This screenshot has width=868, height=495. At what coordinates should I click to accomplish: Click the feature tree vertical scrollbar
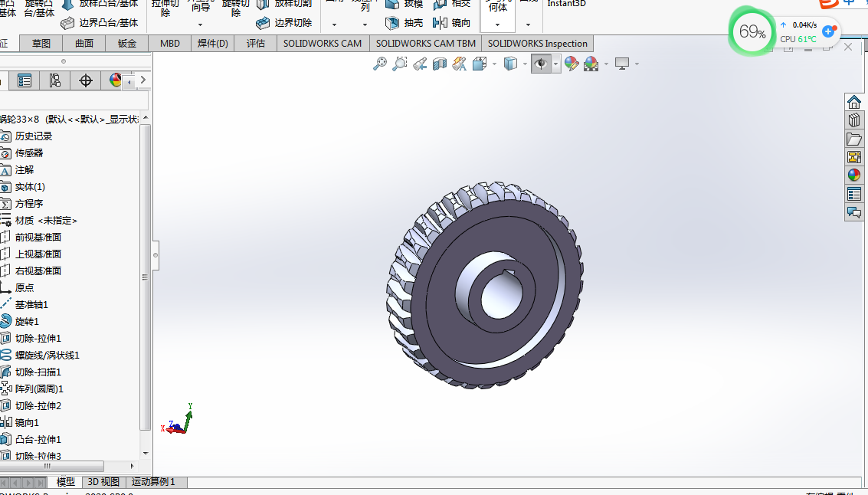[146, 276]
